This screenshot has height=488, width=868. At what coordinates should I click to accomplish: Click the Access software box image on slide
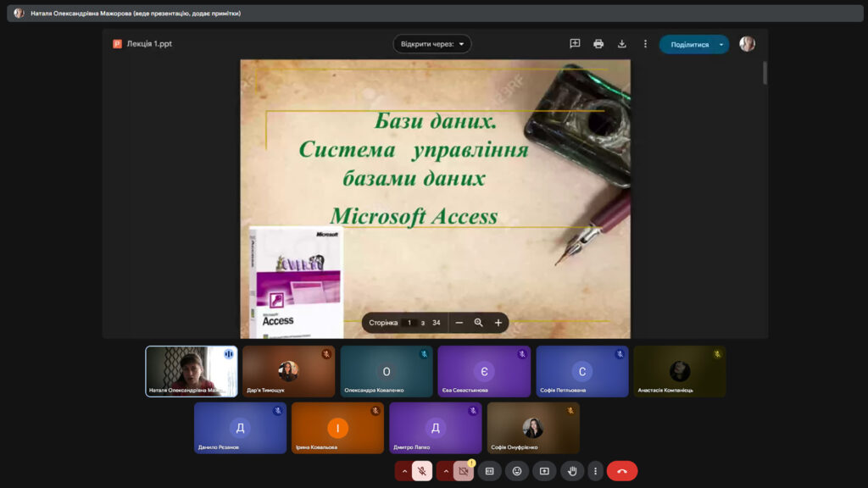point(296,283)
